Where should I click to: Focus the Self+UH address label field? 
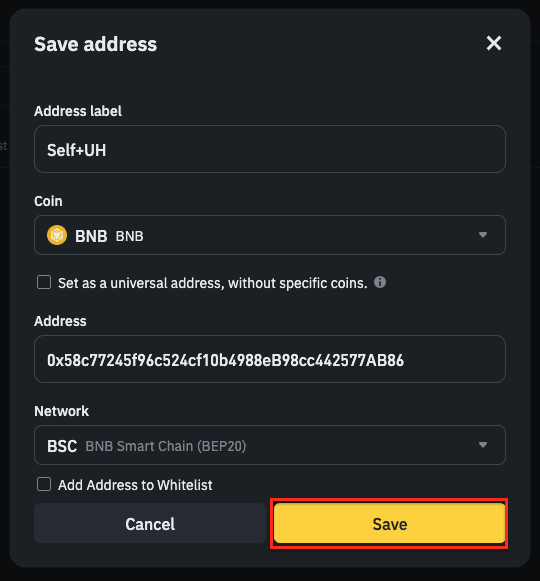270,149
